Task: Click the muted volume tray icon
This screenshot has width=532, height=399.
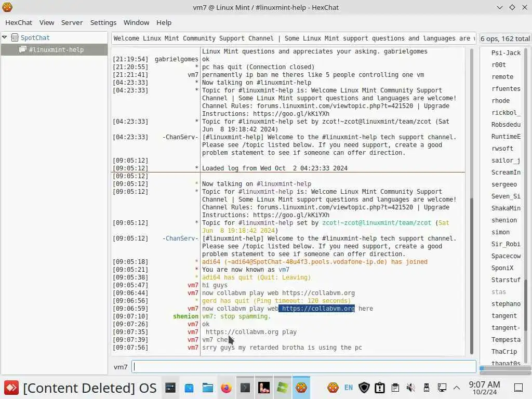Action: pyautogui.click(x=411, y=388)
